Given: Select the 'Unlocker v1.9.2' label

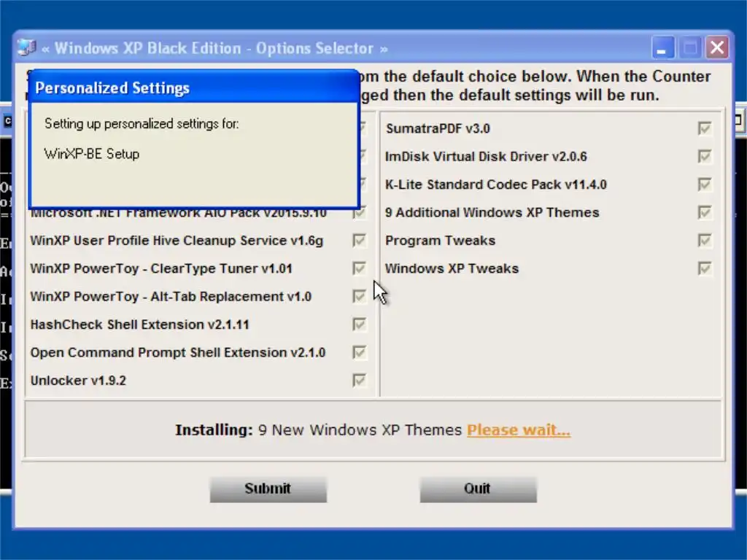Looking at the screenshot, I should [x=78, y=381].
